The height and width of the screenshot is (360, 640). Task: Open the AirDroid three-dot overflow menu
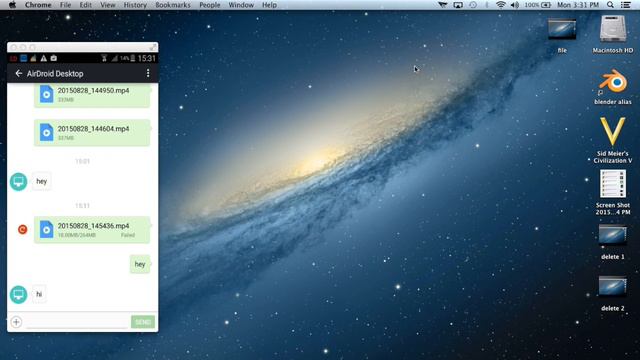point(148,73)
